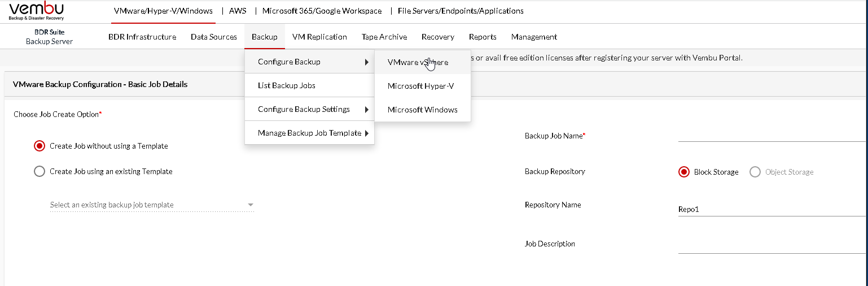Open Microsoft 365/Google Workspace tab

pyautogui.click(x=322, y=11)
